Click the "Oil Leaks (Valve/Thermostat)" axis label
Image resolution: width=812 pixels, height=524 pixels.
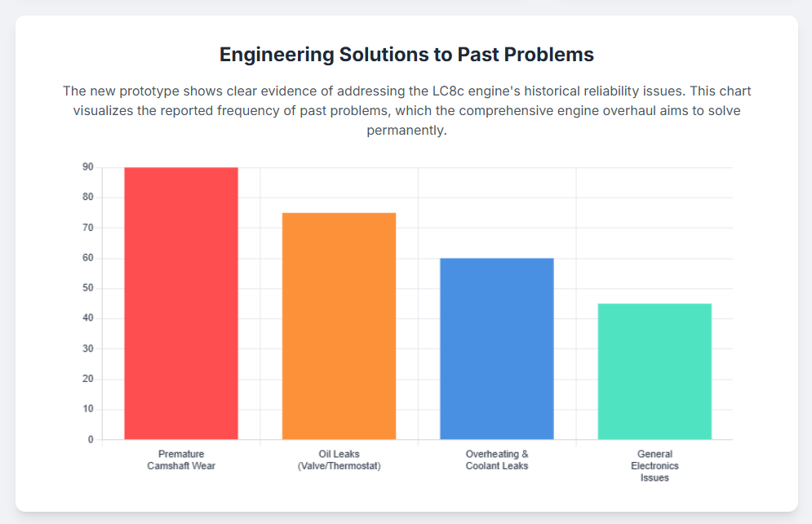pos(339,460)
